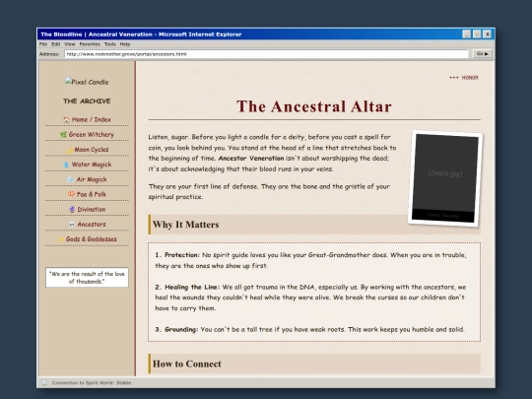532x399 pixels.
Task: Open the Green Witchery link
Action: click(x=92, y=134)
